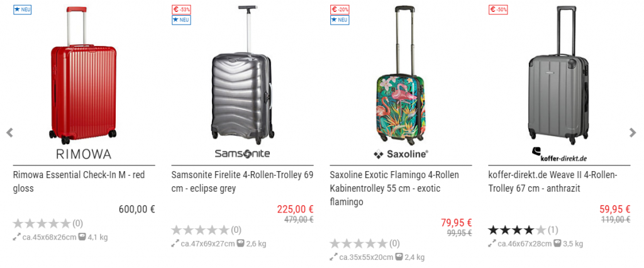644x268 pixels.
Task: Click the previous carousel arrow
Action: coord(9,132)
